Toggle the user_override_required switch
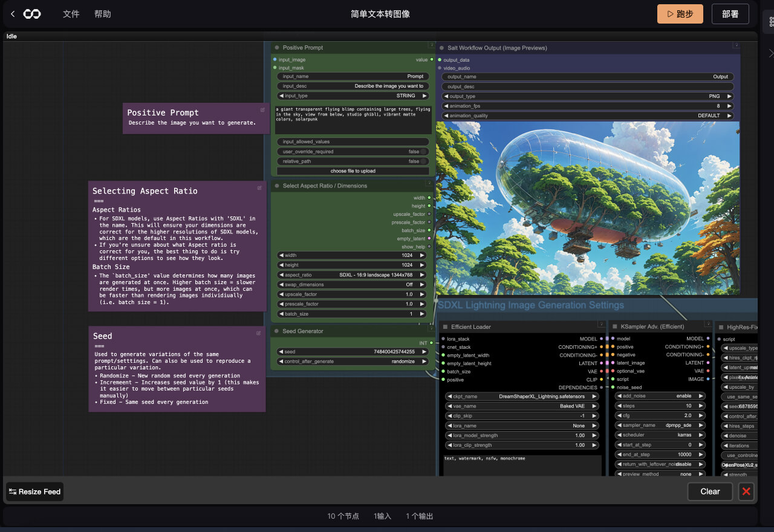774x532 pixels. (x=423, y=152)
